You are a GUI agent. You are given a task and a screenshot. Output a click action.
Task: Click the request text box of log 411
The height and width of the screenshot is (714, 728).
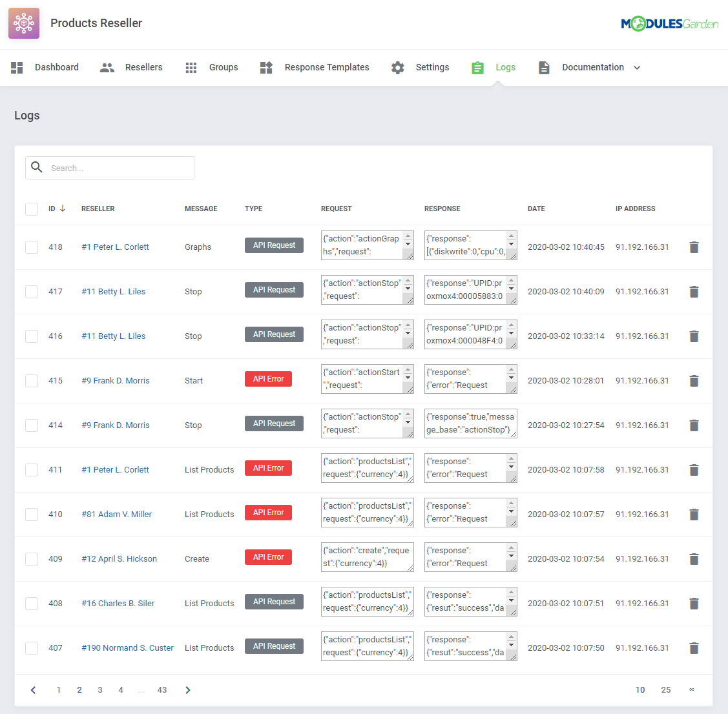(x=368, y=468)
